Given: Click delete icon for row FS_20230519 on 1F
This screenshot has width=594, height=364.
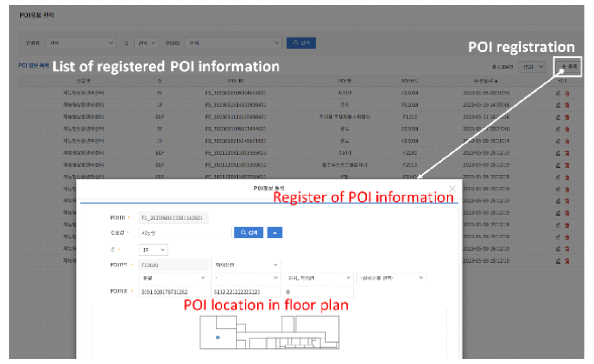Looking at the screenshot, I should click(x=567, y=105).
